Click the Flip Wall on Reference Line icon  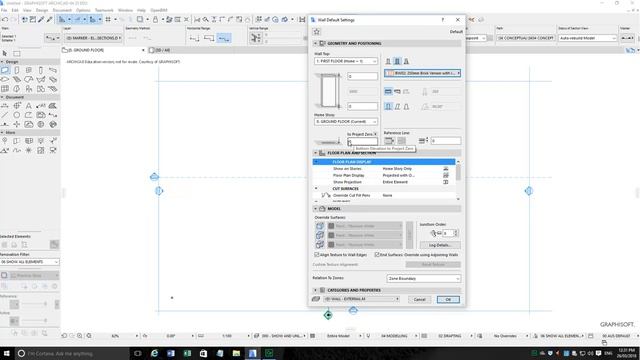[x=402, y=141]
